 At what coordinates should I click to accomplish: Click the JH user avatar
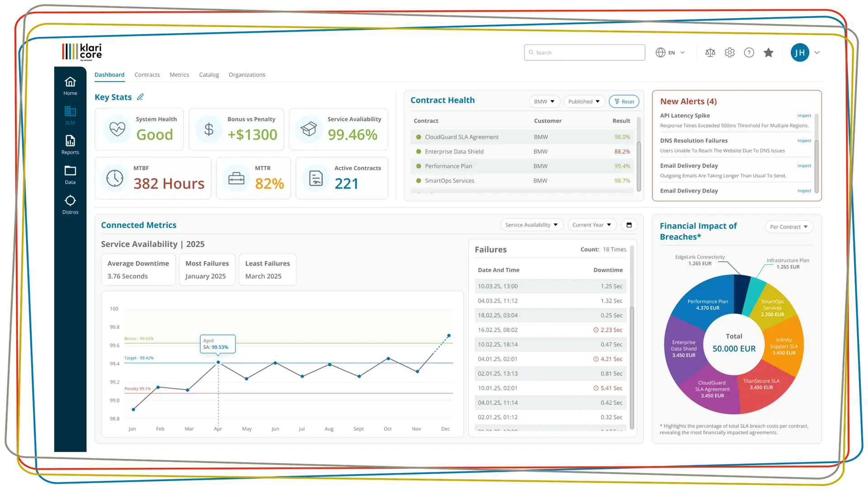(800, 52)
